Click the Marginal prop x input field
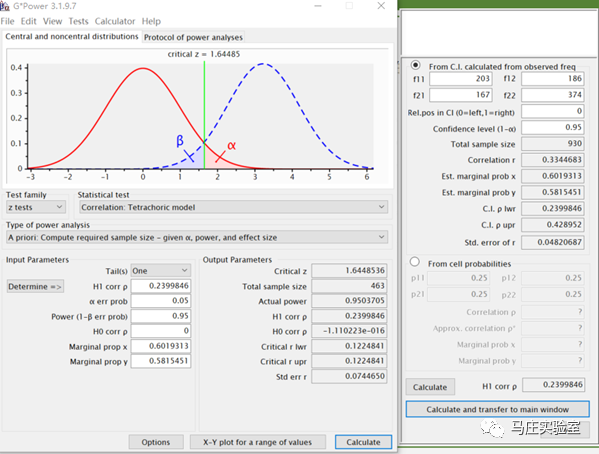The height and width of the screenshot is (454, 599). coord(160,346)
